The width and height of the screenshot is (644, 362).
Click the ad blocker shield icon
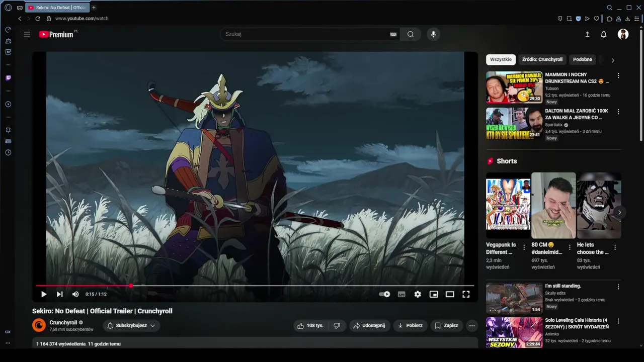click(x=578, y=19)
